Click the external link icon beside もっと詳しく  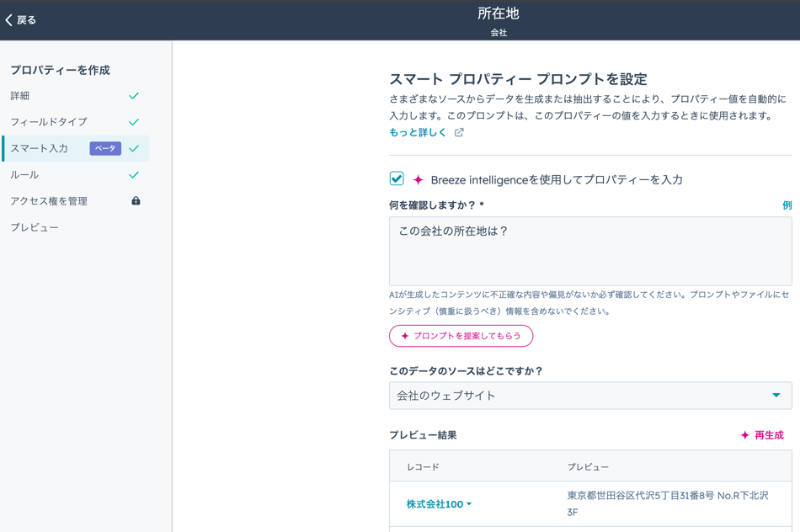click(x=459, y=132)
